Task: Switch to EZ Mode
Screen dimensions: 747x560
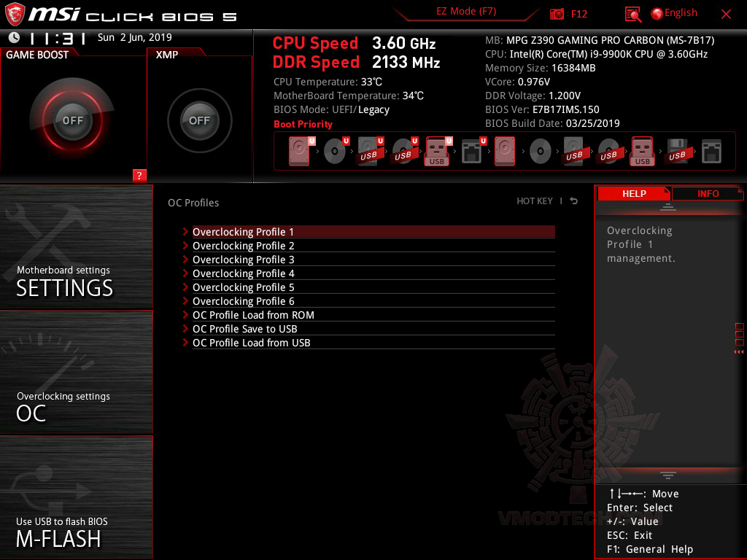Action: (465, 12)
